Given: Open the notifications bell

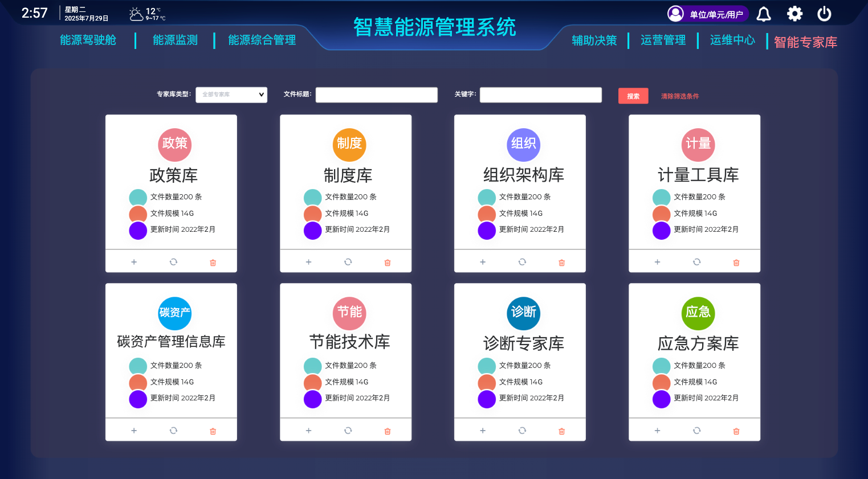Looking at the screenshot, I should coord(764,14).
